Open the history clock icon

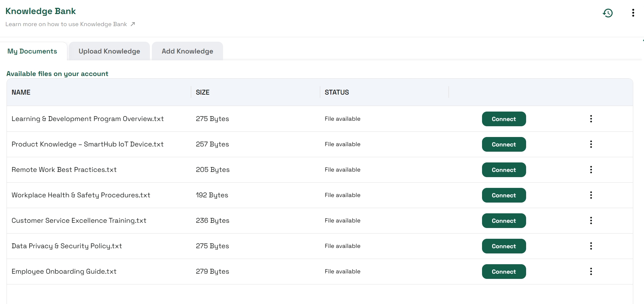coord(607,13)
